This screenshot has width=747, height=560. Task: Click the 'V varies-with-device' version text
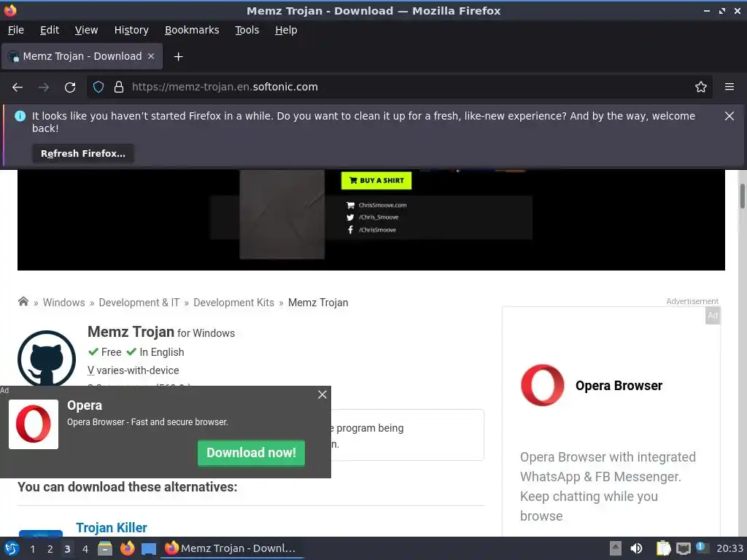[133, 370]
